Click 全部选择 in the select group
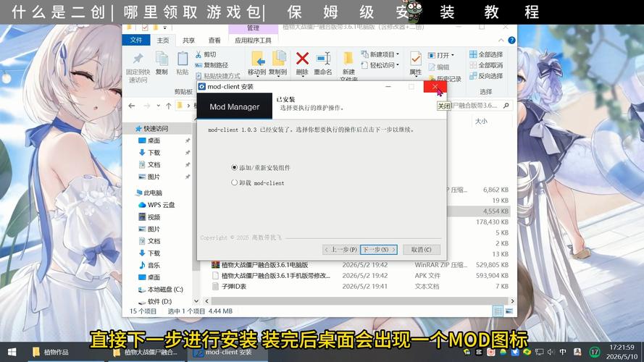Viewport: 644px width, 362px height. pos(486,54)
